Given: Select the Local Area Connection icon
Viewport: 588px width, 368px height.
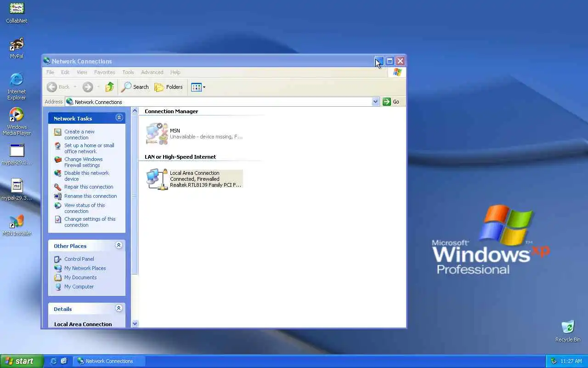Looking at the screenshot, I should coord(157,179).
